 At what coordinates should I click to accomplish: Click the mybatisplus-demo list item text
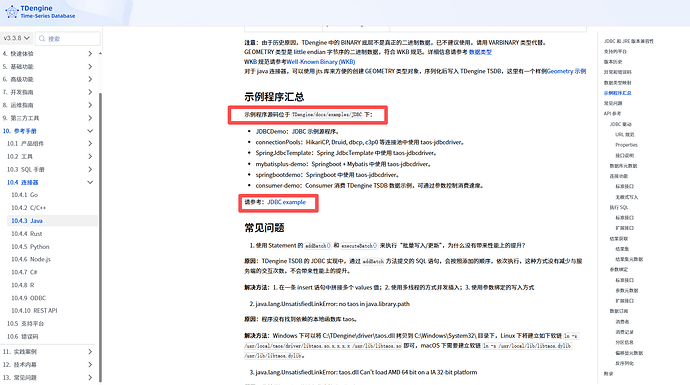pos(344,164)
